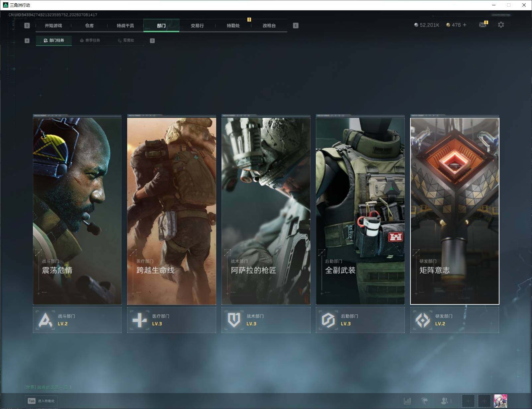Open the 特勤处 tab

(x=233, y=26)
